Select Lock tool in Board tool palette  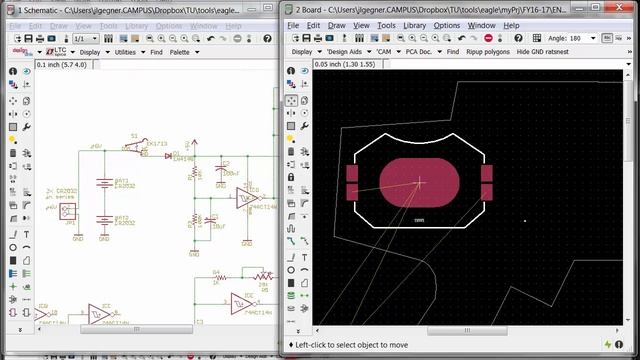pos(291,177)
